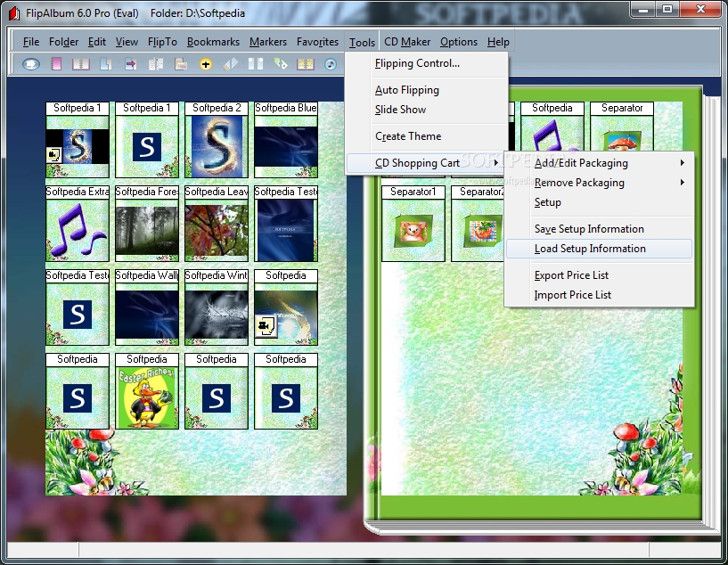Screen dimensions: 728x565
Task: Click the yellow plus circle toolbar icon
Action: pyautogui.click(x=206, y=64)
